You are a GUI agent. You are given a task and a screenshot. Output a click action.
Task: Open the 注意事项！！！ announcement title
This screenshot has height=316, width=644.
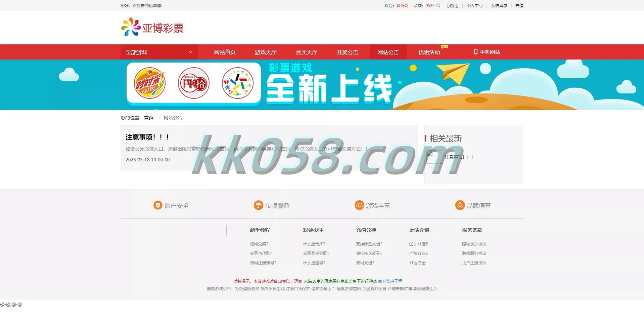(147, 137)
